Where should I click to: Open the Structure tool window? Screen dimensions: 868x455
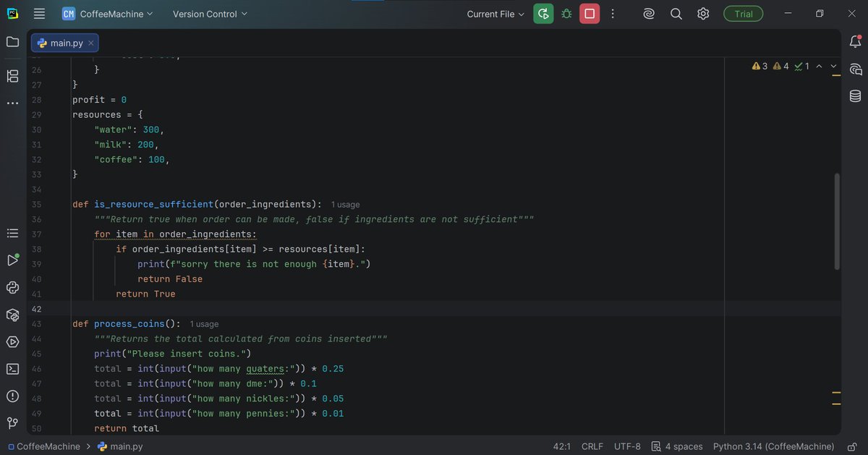tap(12, 76)
